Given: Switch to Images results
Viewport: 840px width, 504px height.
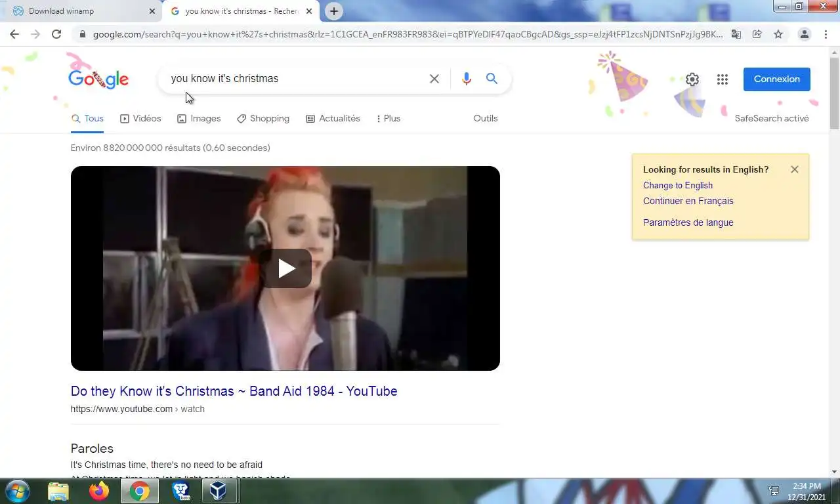Looking at the screenshot, I should pyautogui.click(x=199, y=119).
